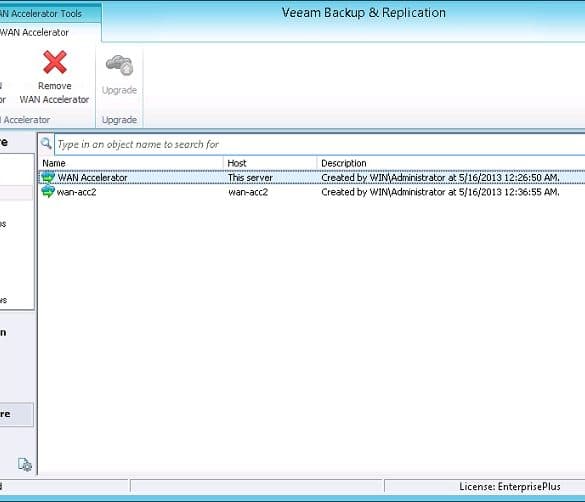Click the description created at 12:36:55 AM
585x502 pixels.
(x=440, y=192)
